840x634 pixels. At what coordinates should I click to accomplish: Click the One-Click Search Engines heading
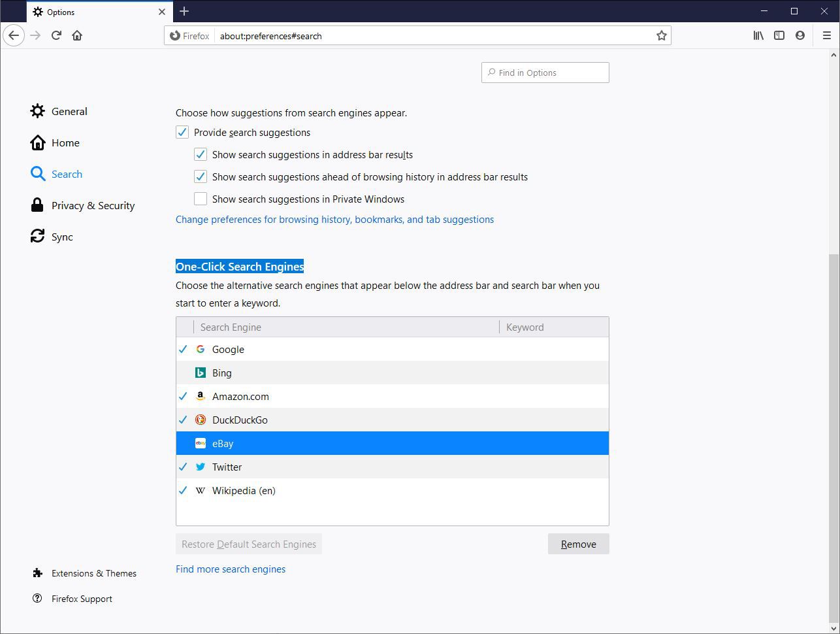pos(240,267)
